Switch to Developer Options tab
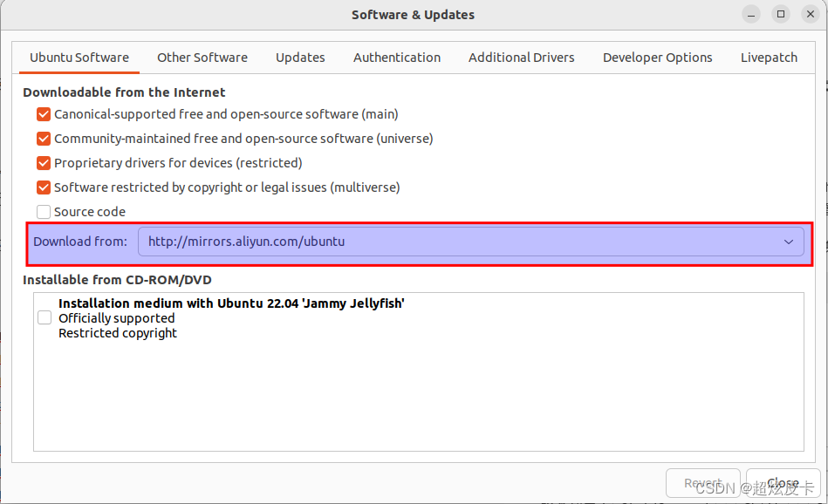Image resolution: width=828 pixels, height=504 pixels. pyautogui.click(x=658, y=58)
